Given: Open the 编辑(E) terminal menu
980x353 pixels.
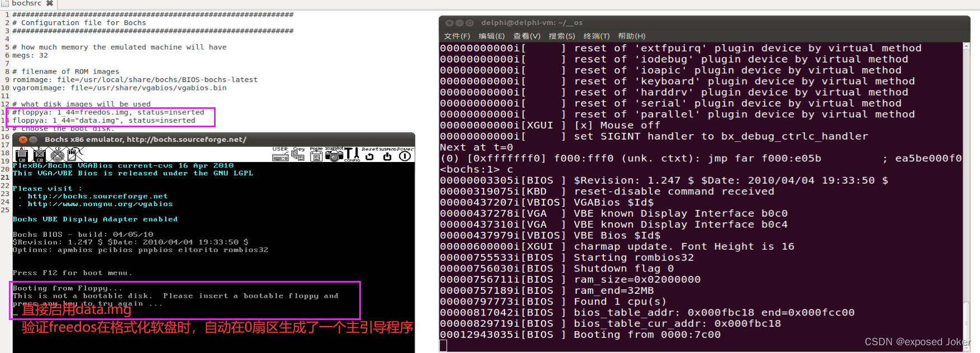Looking at the screenshot, I should point(491,36).
